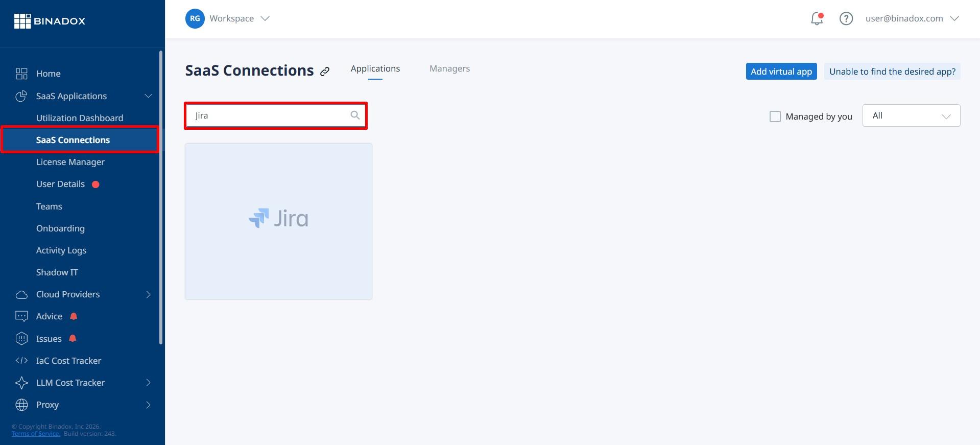This screenshot has width=980, height=445.
Task: Click Unable to find the desired app
Action: pos(892,72)
